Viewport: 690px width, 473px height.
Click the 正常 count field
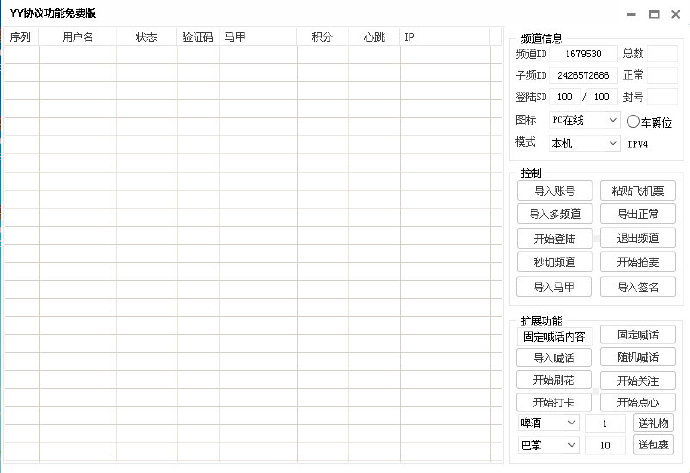coord(662,75)
